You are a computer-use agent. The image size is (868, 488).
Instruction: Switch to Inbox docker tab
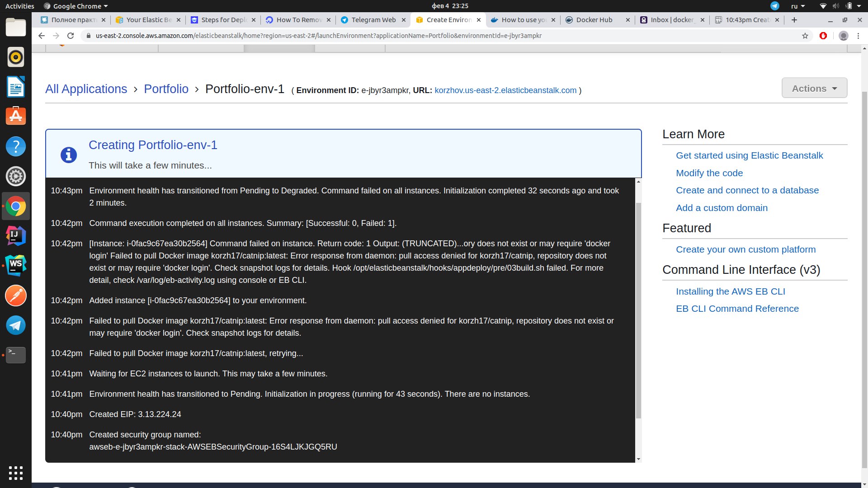click(x=671, y=20)
